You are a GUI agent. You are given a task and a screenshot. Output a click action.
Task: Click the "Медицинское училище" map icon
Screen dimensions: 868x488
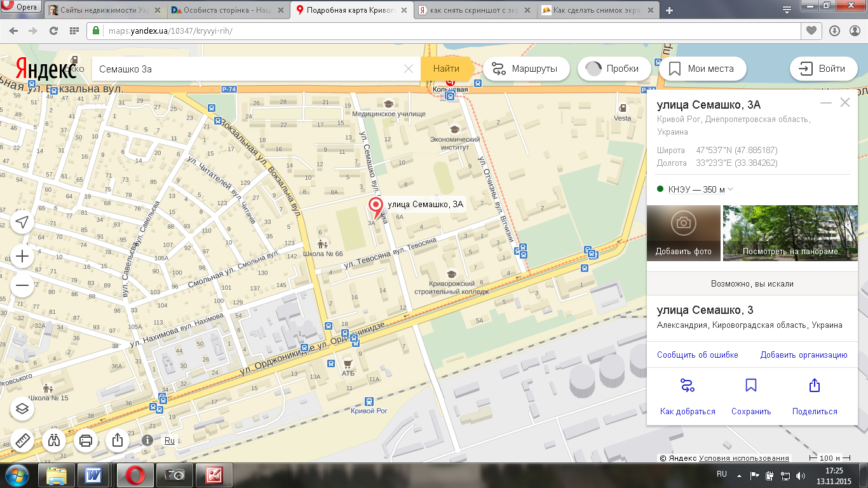point(388,104)
